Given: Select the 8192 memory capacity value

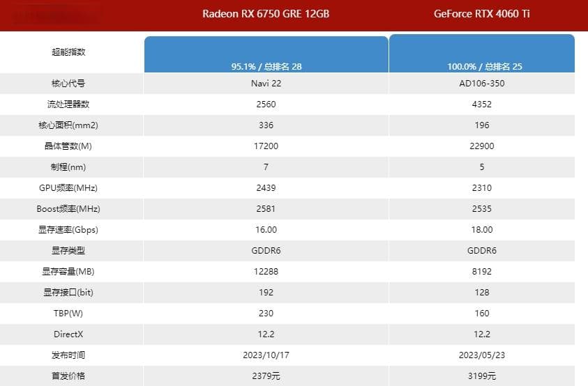Looking at the screenshot, I should click(x=482, y=272).
